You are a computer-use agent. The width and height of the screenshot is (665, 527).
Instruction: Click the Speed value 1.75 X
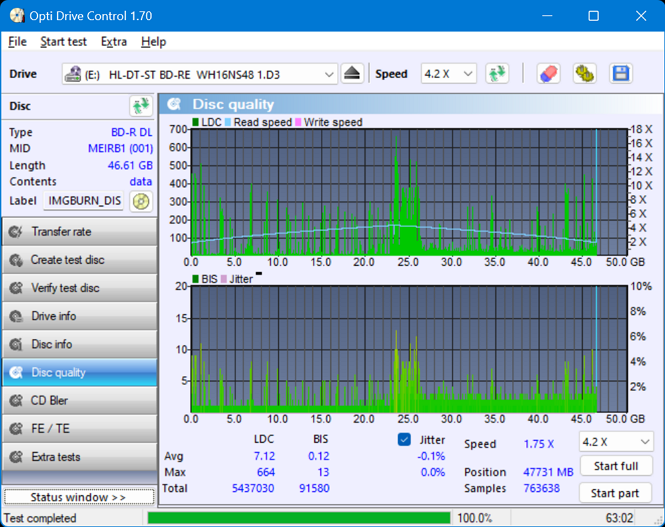coord(539,444)
